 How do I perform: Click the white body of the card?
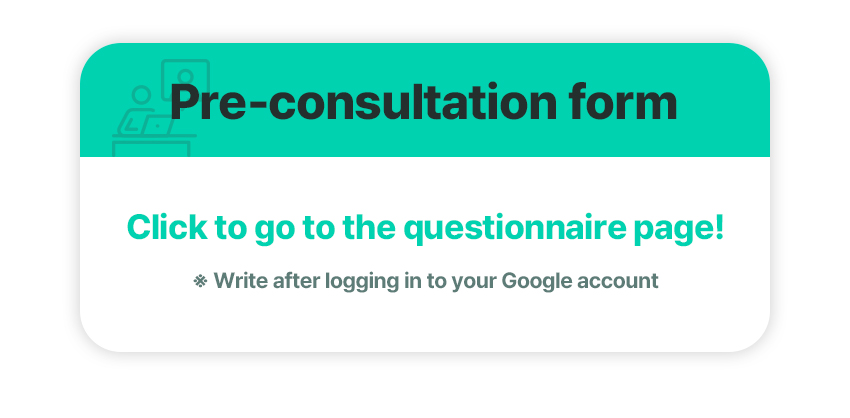click(425, 254)
